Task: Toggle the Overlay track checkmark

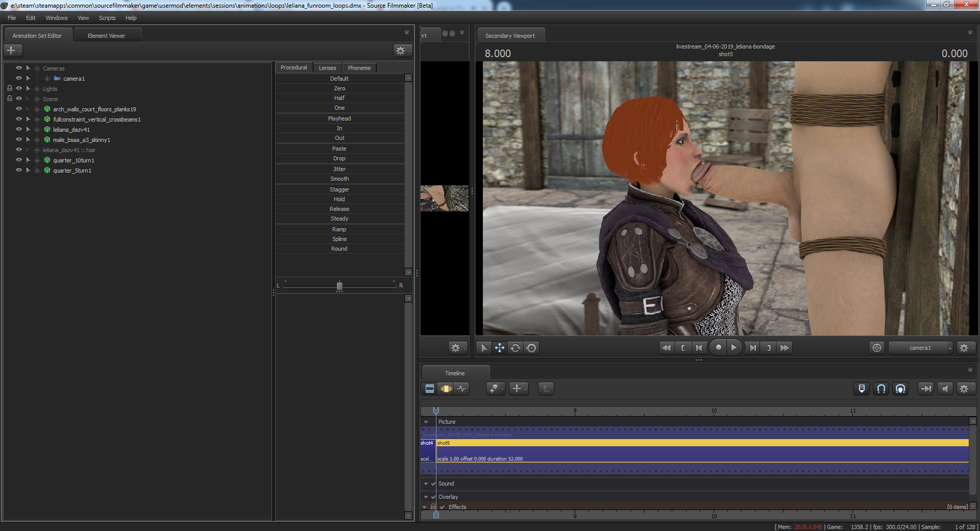Action: (433, 497)
